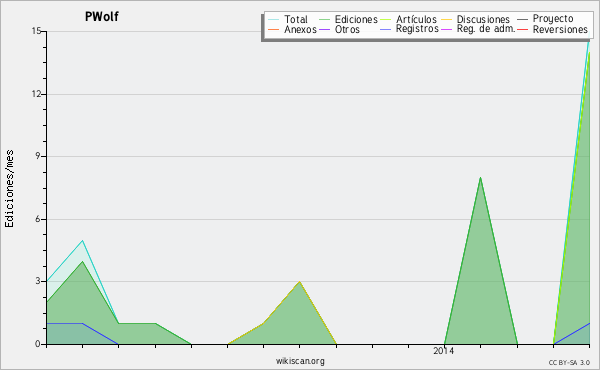This screenshot has width=600, height=370.
Task: Click the cyan Total legend color line
Action: pos(274,19)
